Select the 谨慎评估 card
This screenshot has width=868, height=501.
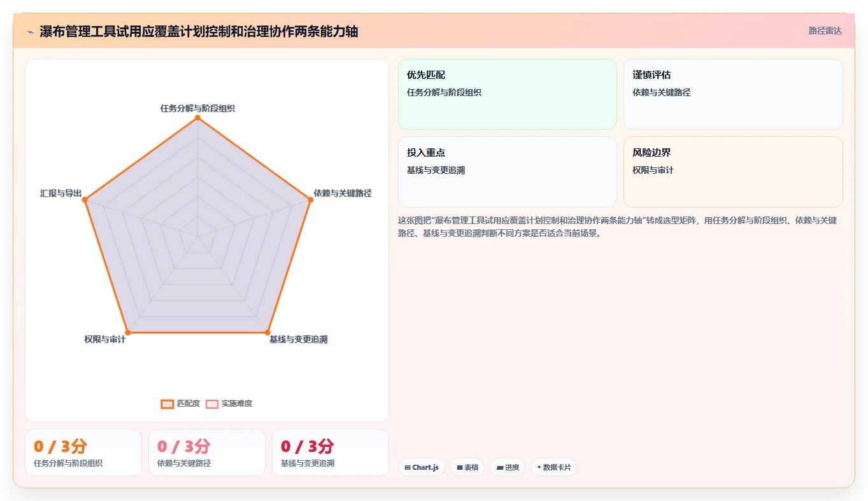733,94
